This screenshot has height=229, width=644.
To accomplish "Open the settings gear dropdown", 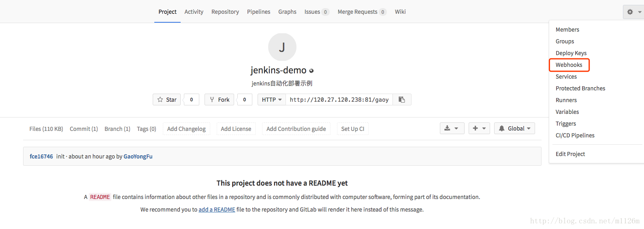I will pyautogui.click(x=633, y=12).
